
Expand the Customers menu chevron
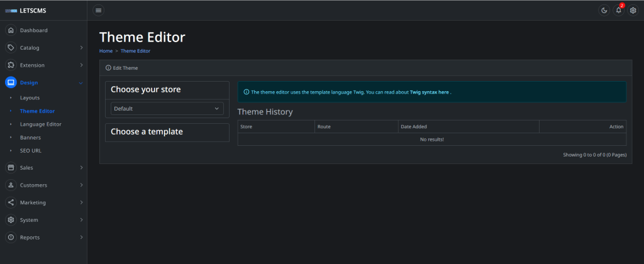pyautogui.click(x=81, y=185)
